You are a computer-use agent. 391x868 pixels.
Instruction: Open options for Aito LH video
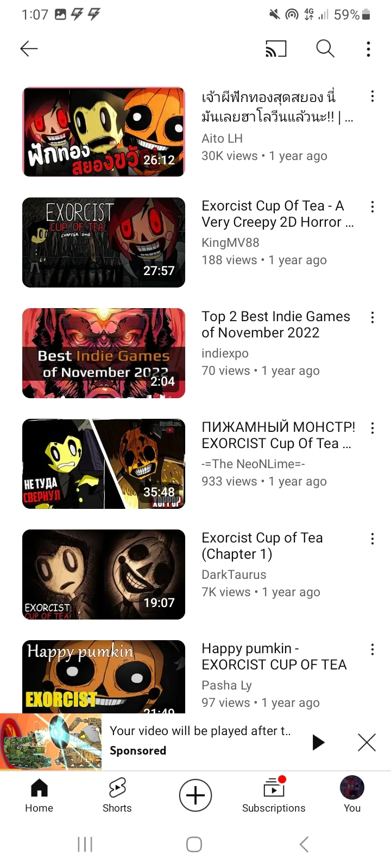[372, 97]
